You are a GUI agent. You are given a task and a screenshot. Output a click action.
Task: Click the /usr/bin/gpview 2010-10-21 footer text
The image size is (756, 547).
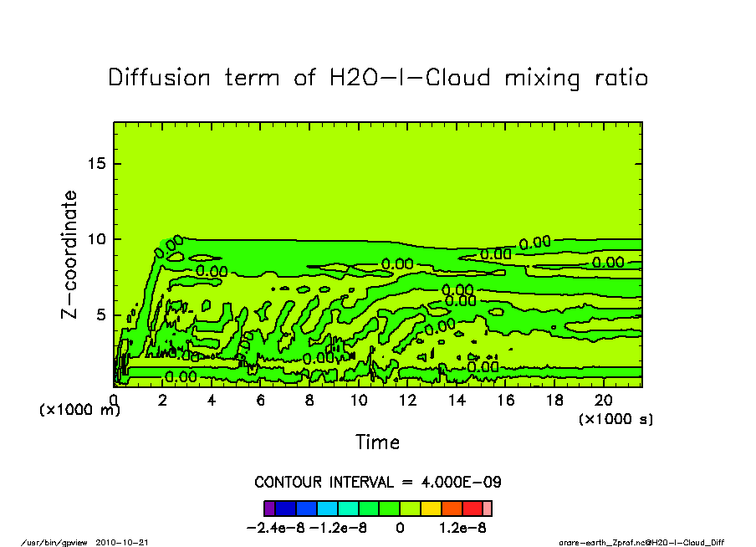(x=84, y=542)
